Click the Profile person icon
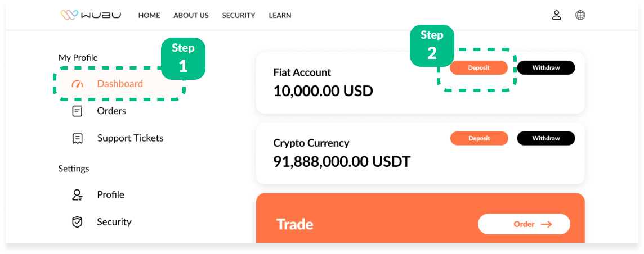The width and height of the screenshot is (644, 254). [x=77, y=195]
